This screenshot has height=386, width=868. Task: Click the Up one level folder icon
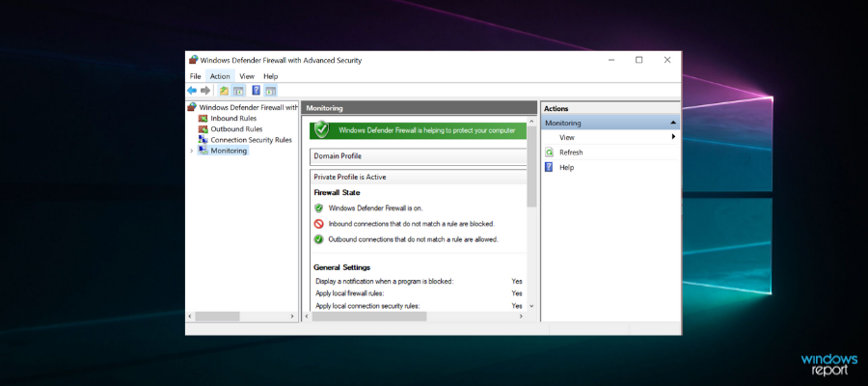pyautogui.click(x=224, y=91)
